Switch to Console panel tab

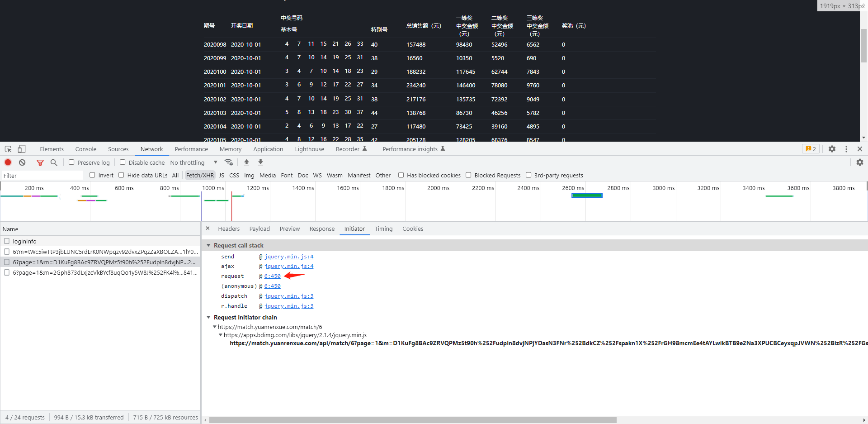point(86,149)
